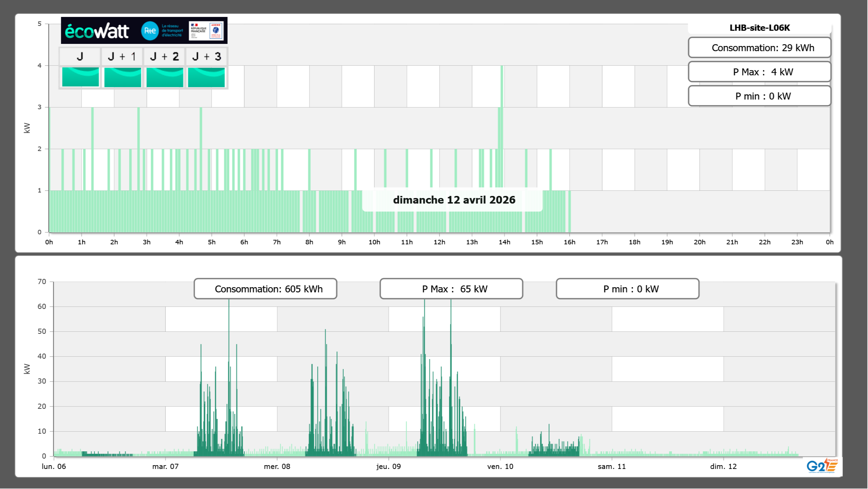The image size is (868, 489).
Task: Click the Consommation: 605 kWh box
Action: tap(265, 289)
